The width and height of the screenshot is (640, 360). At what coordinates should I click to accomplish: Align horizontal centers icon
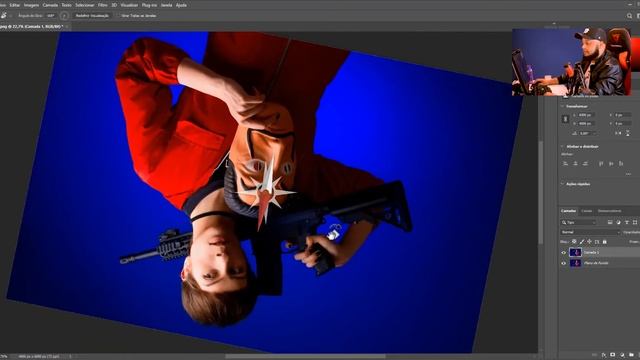click(576, 164)
